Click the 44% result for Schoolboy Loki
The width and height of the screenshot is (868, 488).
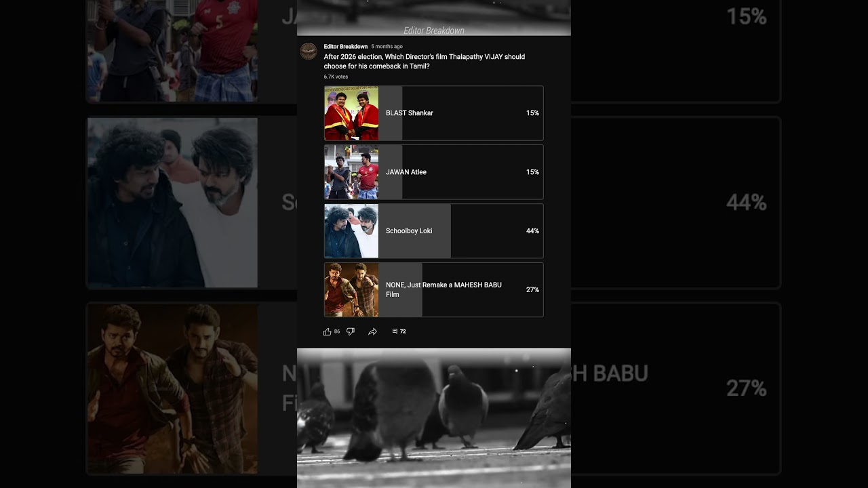532,231
